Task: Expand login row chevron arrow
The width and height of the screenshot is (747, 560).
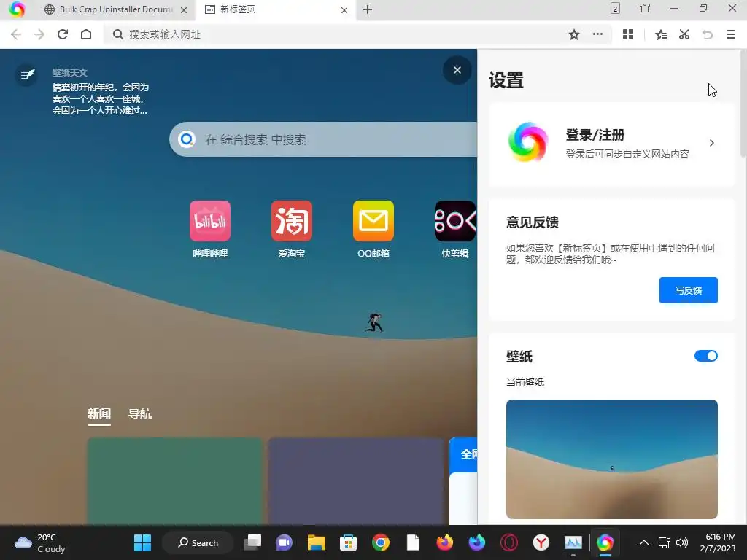Action: (712, 143)
